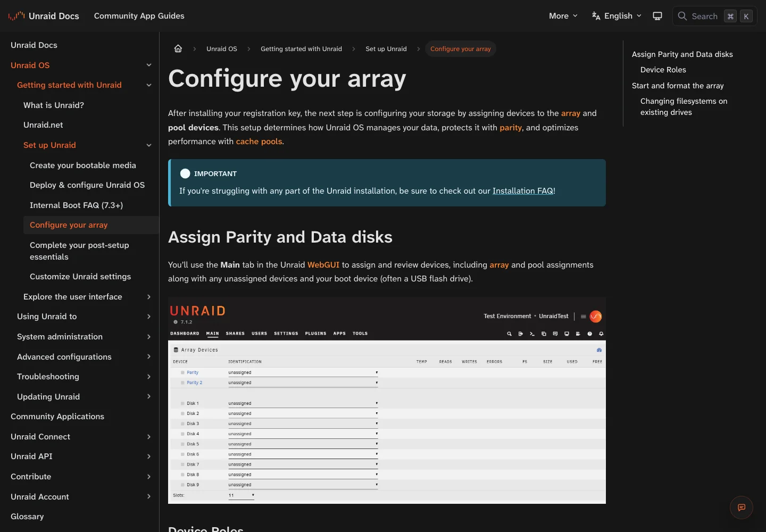The width and height of the screenshot is (766, 532).
Task: Click the Set up Unraid breadcrumb
Action: 386,49
